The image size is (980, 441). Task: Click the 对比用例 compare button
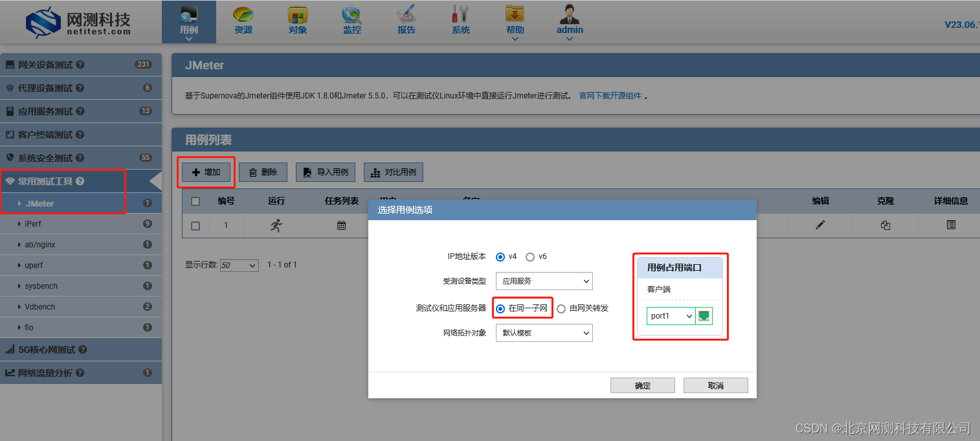[394, 172]
